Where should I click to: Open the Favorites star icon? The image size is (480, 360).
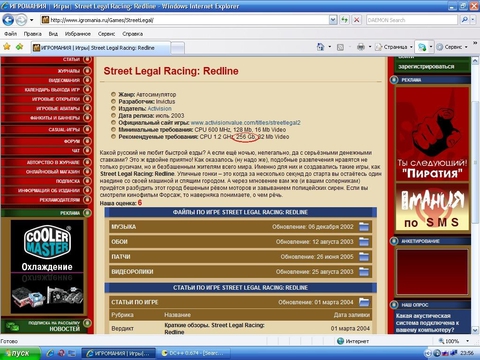point(7,47)
